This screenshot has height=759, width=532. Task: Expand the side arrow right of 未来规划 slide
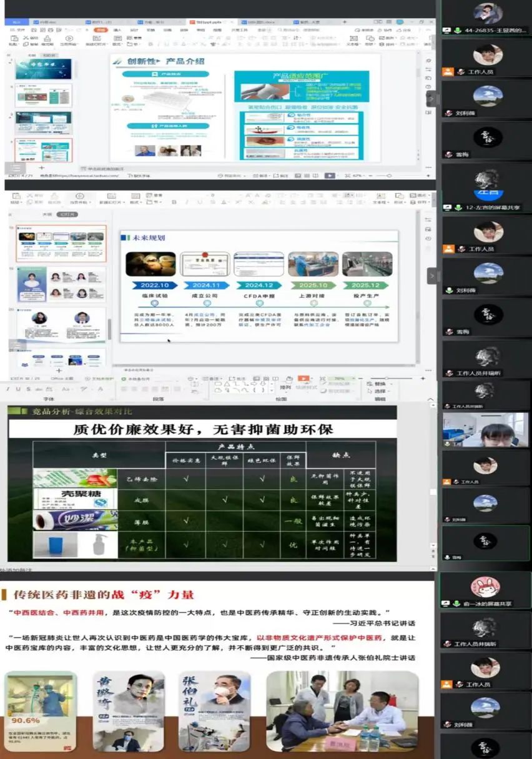[x=432, y=275]
